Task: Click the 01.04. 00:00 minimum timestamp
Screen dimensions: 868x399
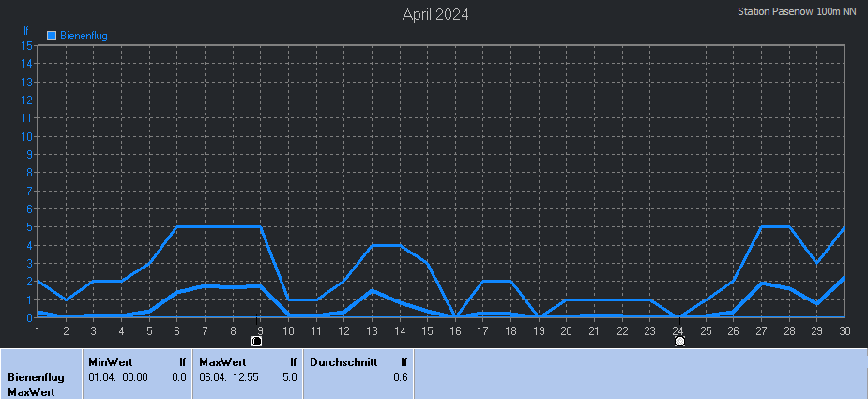Action: 118,378
